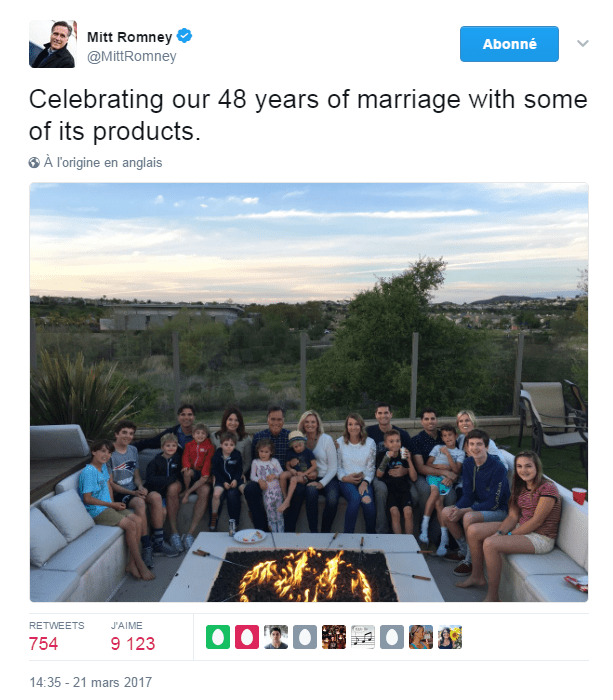Open the Mitt Romney display name link

130,37
